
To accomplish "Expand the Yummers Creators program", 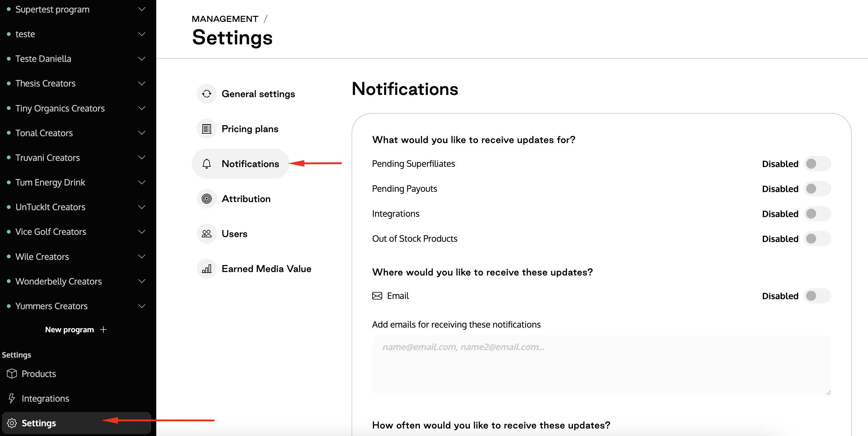I will [x=142, y=306].
